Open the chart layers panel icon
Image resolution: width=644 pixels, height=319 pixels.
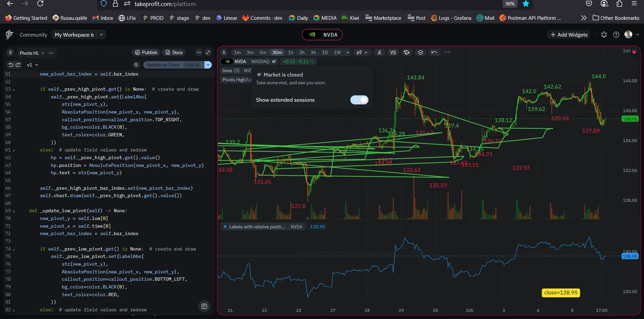[x=420, y=52]
